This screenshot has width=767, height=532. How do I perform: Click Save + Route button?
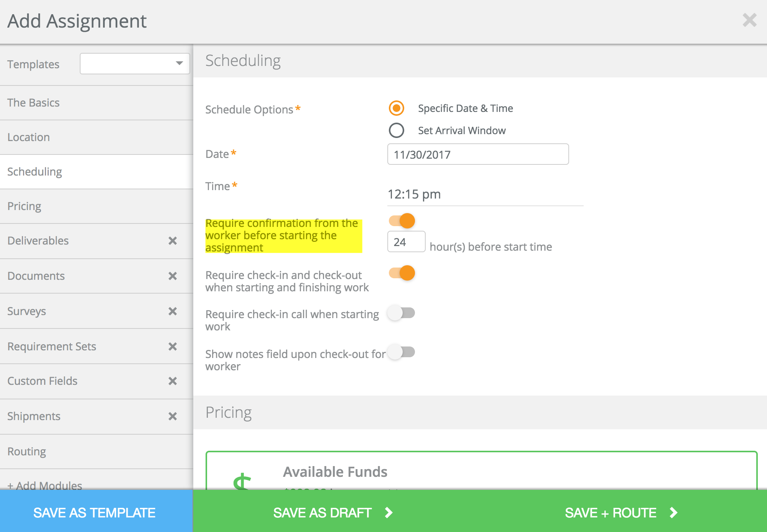point(621,512)
